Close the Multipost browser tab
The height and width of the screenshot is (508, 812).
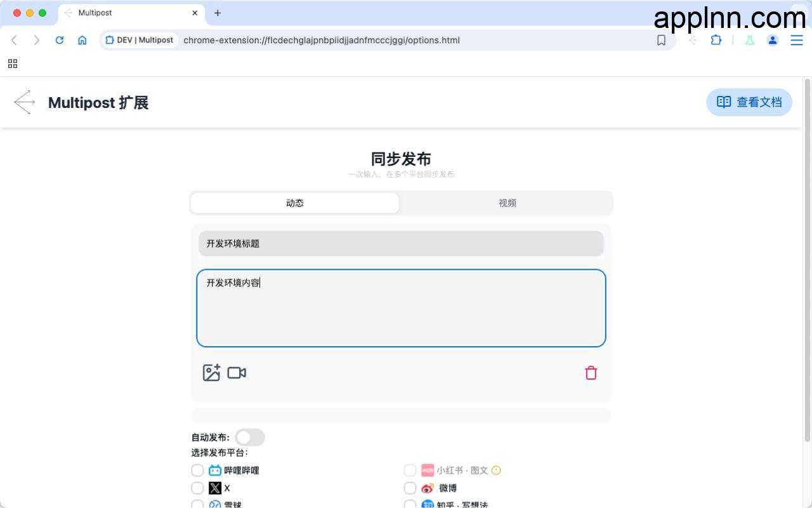[195, 13]
